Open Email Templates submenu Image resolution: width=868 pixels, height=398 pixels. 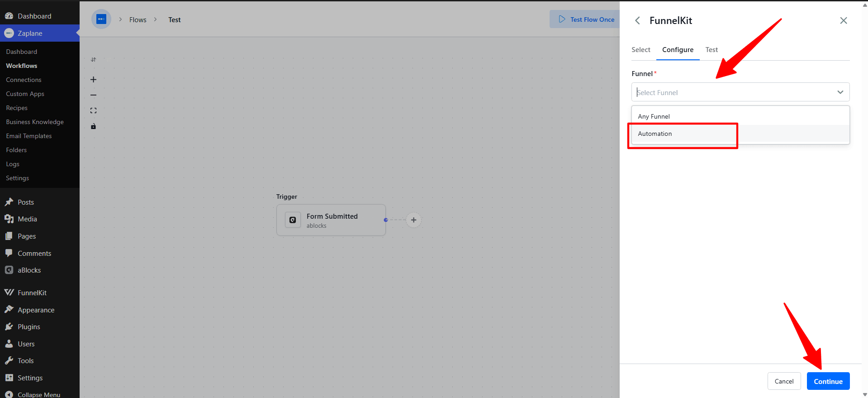(29, 136)
